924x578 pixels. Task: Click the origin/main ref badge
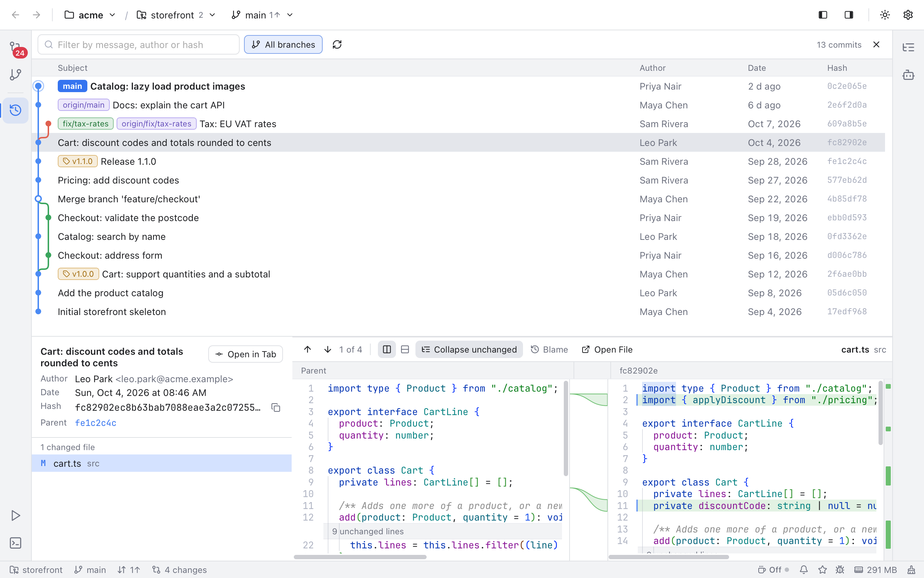[84, 105]
